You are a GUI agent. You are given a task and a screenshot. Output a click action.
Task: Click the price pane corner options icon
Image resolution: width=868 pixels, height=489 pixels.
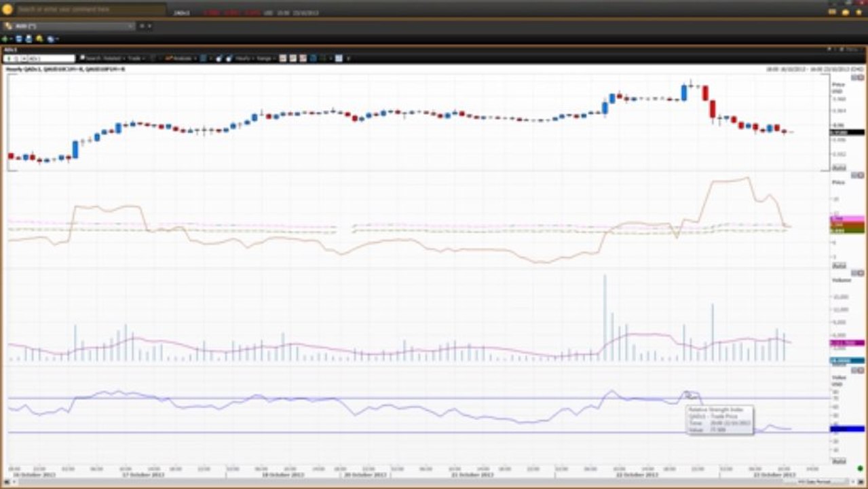857,77
